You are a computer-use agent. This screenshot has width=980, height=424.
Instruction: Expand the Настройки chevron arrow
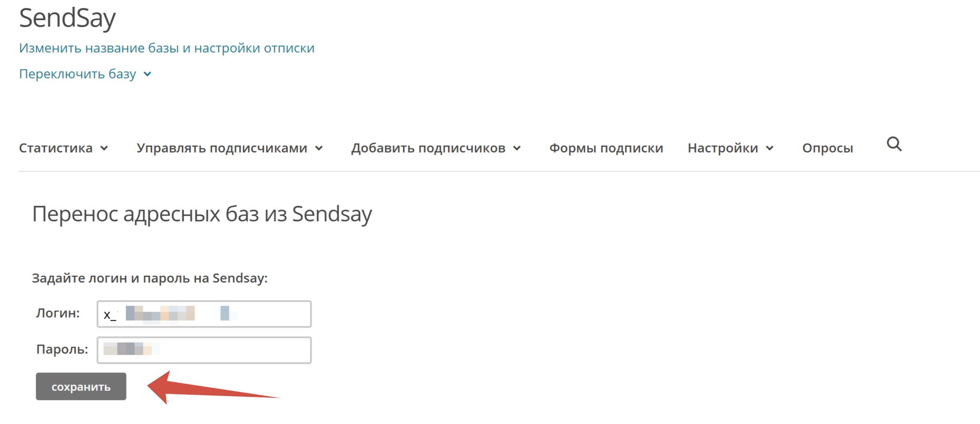tap(770, 148)
